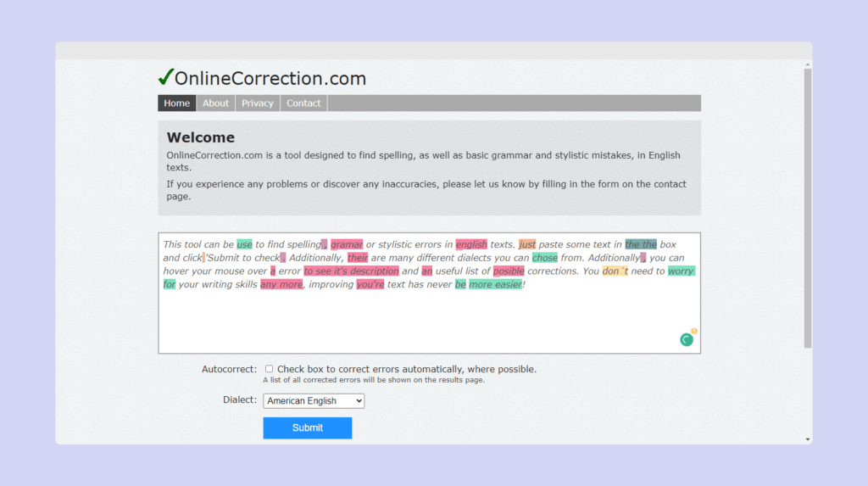Viewport: 868px width, 486px height.
Task: Click highlighted word 'an' before 'useful'
Action: pyautogui.click(x=427, y=271)
